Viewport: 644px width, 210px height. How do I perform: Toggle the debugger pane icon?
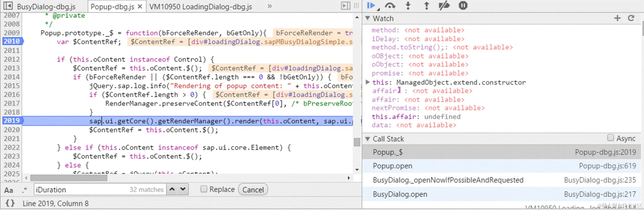(x=346, y=6)
